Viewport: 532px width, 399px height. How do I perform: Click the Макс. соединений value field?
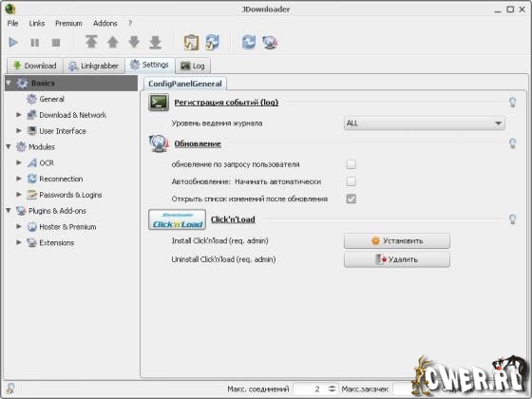point(311,389)
